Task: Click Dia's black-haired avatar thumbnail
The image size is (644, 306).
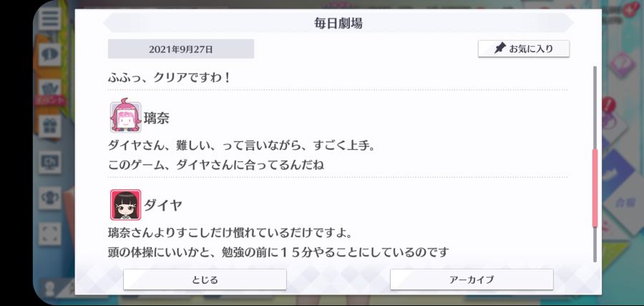Action: (126, 204)
